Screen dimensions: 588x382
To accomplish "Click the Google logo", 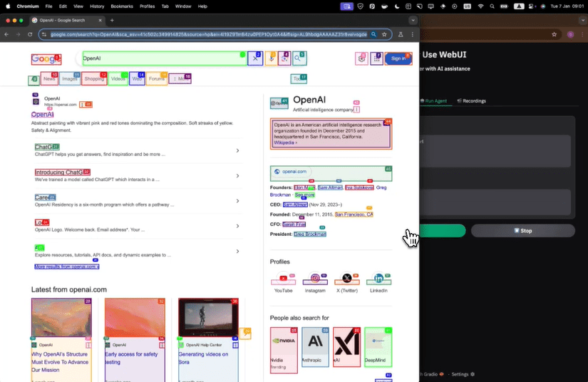I will tap(46, 59).
